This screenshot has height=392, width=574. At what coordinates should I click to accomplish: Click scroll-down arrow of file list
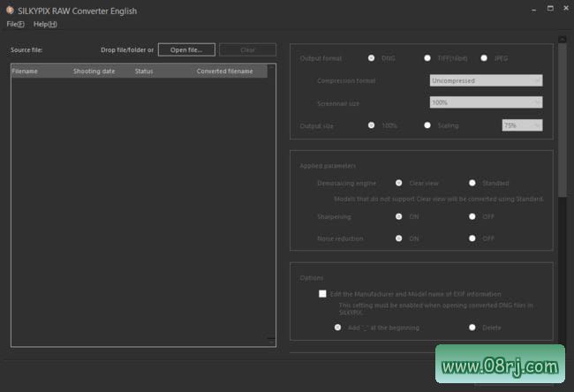[x=271, y=342]
